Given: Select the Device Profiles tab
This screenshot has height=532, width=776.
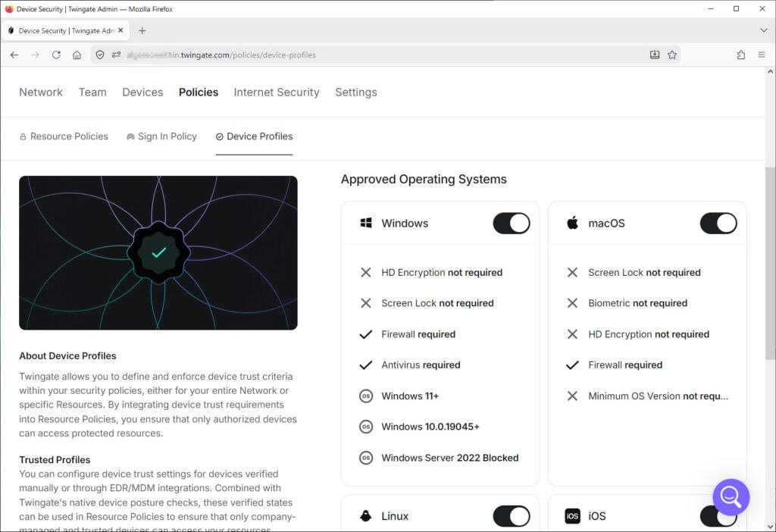Looking at the screenshot, I should (255, 136).
